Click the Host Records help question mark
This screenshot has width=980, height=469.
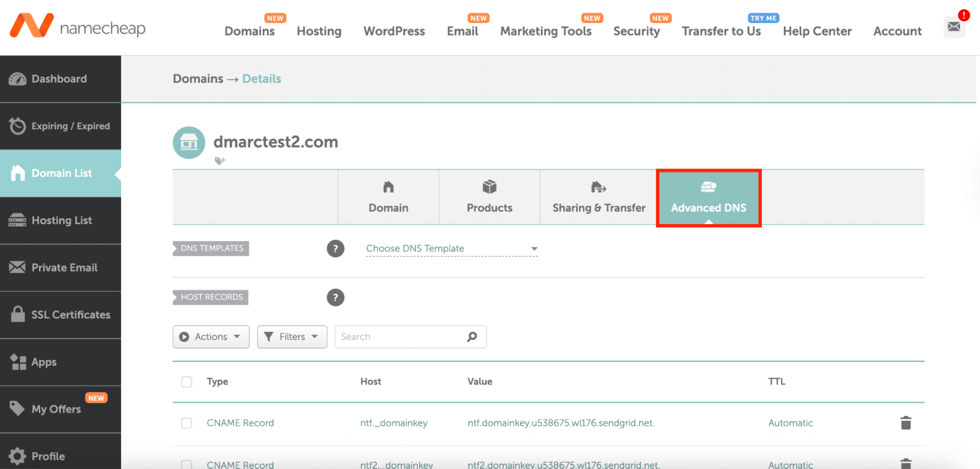335,297
